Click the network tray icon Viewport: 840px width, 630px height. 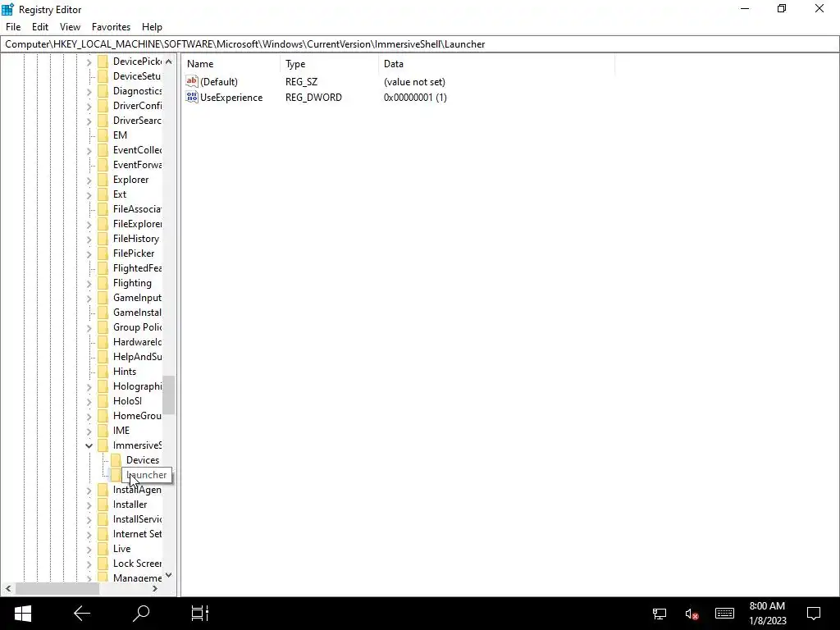(660, 614)
